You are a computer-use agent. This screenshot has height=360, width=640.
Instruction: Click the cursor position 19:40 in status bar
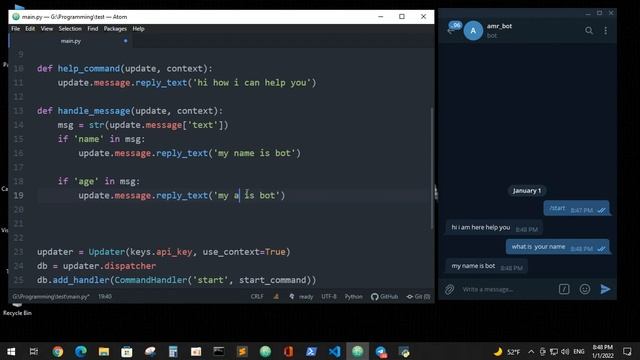(105, 297)
